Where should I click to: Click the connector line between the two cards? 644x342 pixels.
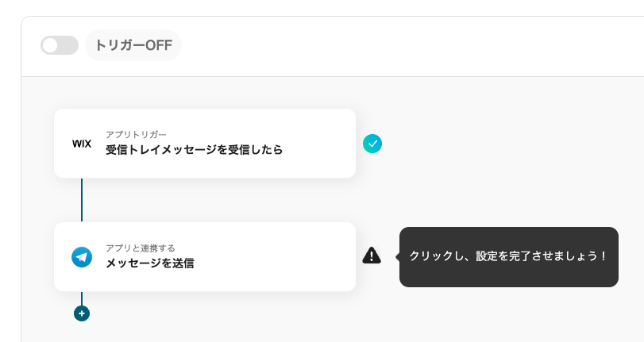[x=82, y=200]
